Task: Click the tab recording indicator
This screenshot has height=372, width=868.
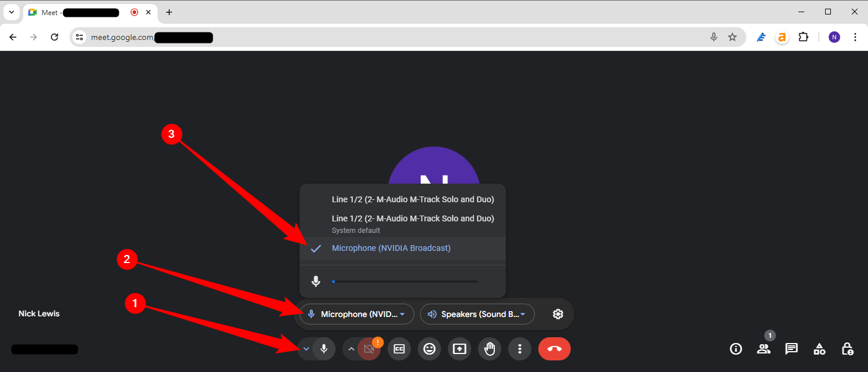Action: 134,12
